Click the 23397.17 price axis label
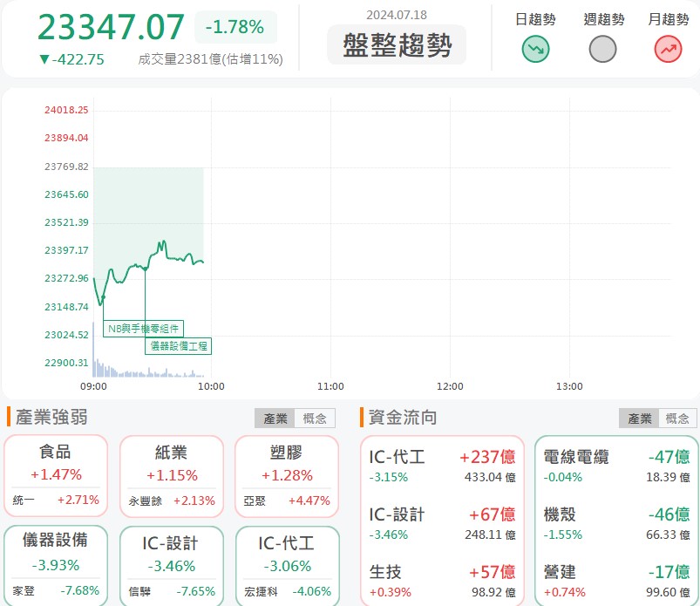The height and width of the screenshot is (606, 700). (66, 250)
